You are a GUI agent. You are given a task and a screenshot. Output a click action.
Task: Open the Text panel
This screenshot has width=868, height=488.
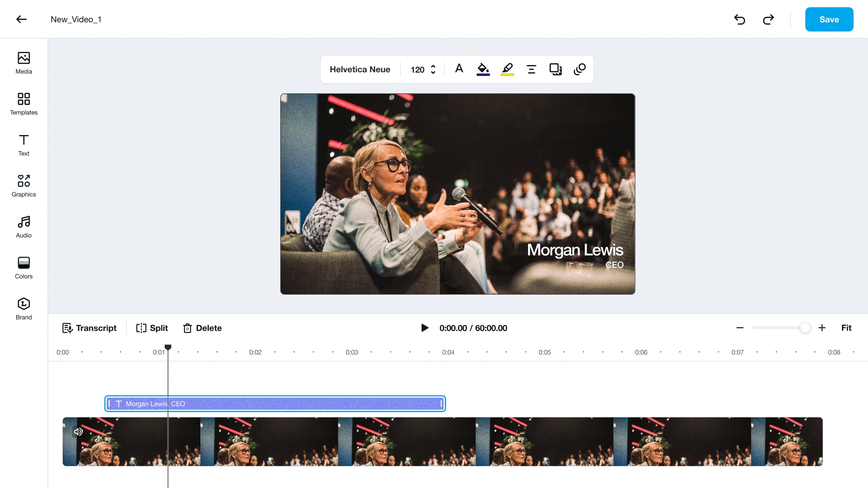[24, 145]
